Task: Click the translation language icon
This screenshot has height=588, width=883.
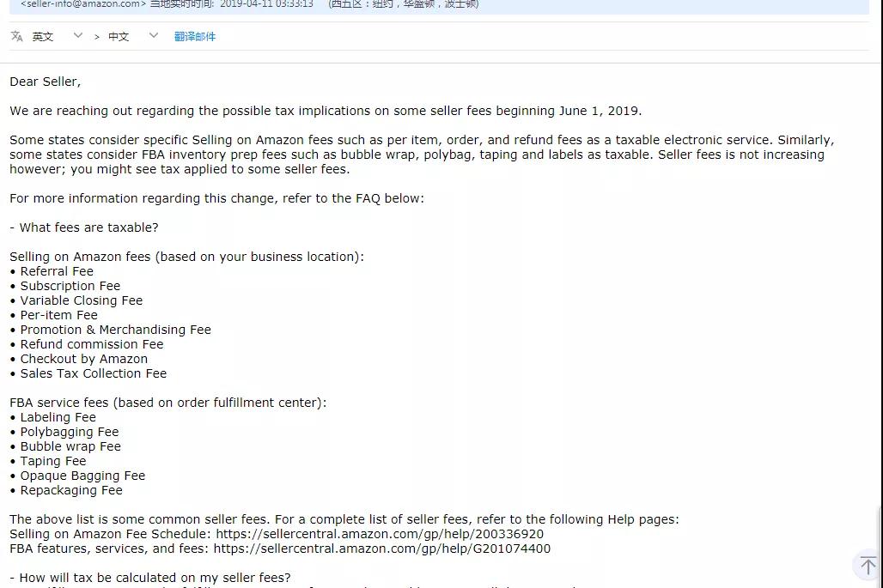Action: 16,37
